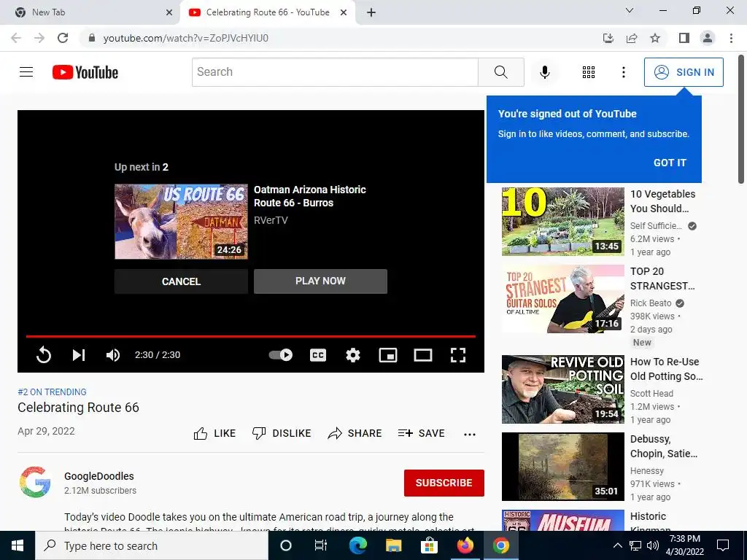The width and height of the screenshot is (747, 560).
Task: Open Firefox from taskbar
Action: 465,545
